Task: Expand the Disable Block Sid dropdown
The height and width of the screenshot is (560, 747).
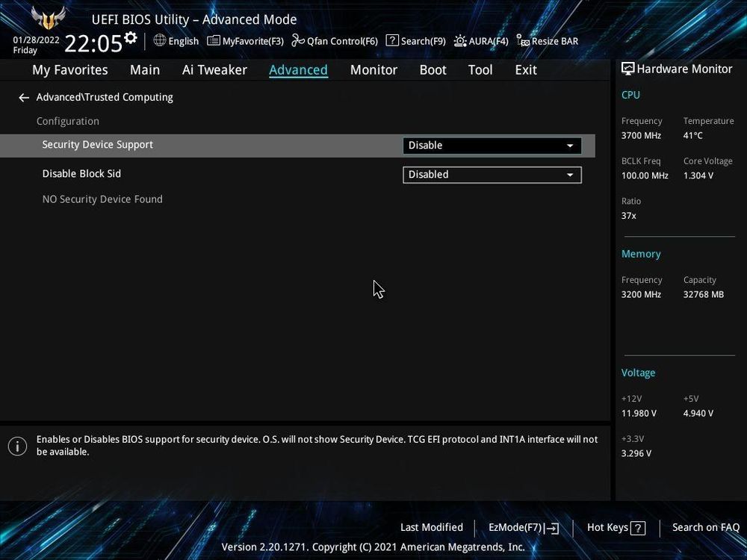Action: (x=492, y=174)
